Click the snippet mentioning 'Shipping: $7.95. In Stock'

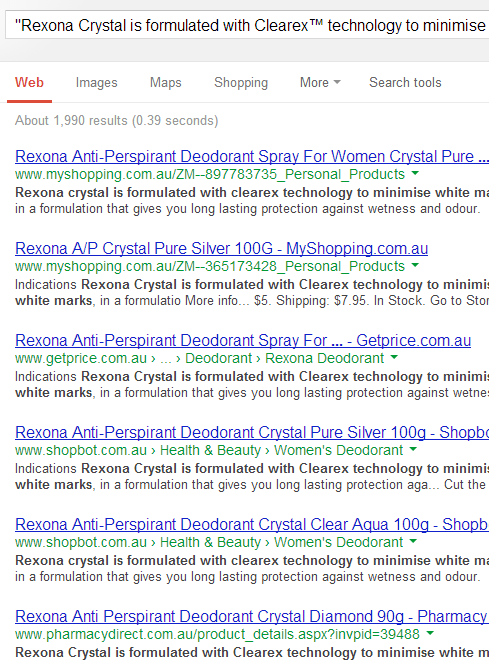click(252, 293)
